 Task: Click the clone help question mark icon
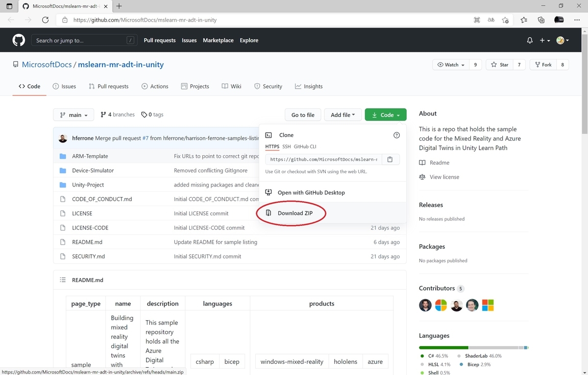tap(397, 135)
